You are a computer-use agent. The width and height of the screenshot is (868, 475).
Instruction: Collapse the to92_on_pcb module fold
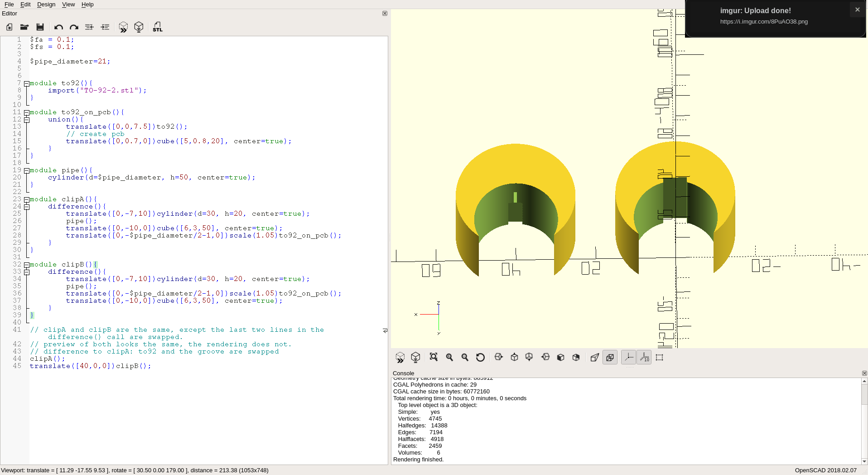(x=27, y=112)
